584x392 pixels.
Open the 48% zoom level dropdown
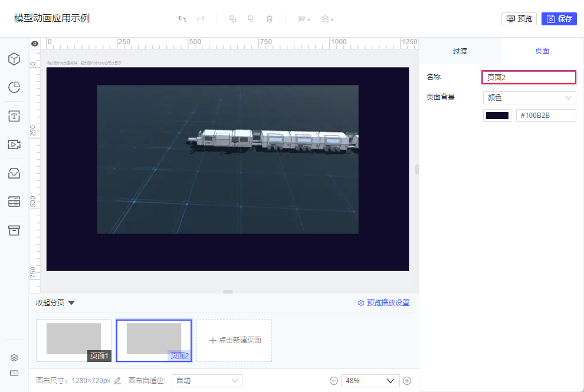click(370, 381)
